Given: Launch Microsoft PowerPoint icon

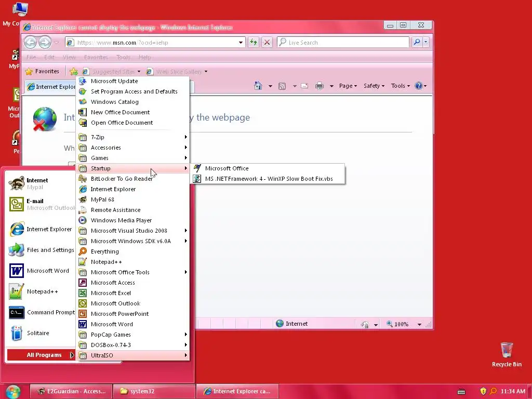Looking at the screenshot, I should [x=83, y=314].
